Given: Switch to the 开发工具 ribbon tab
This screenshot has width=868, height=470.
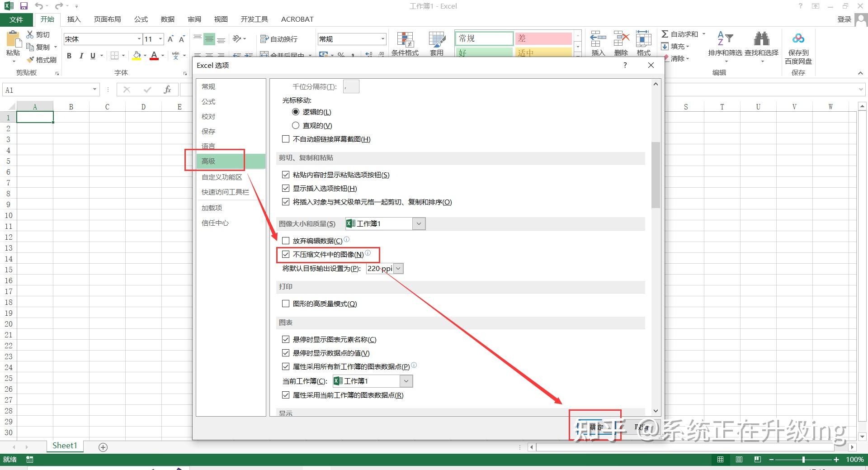Looking at the screenshot, I should (255, 19).
